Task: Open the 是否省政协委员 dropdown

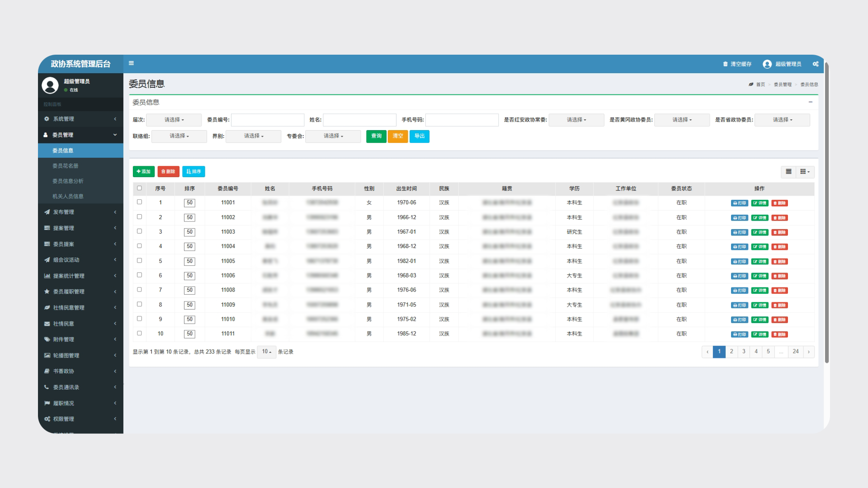Action: coord(782,120)
